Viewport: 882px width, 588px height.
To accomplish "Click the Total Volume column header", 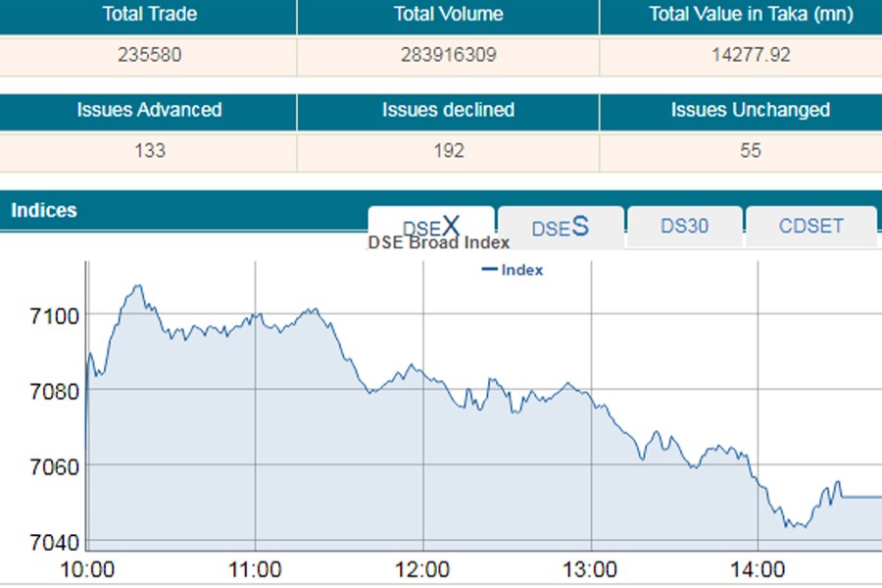I will pos(448,15).
